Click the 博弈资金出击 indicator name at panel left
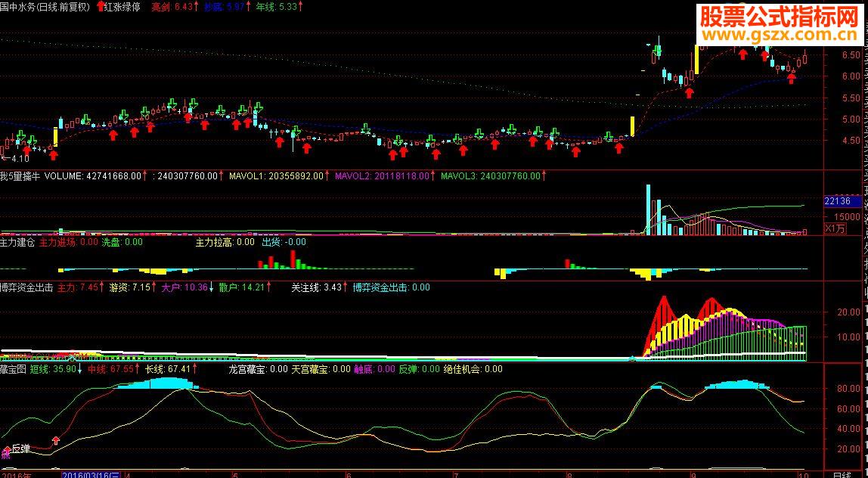This screenshot has height=478, width=868. (x=26, y=287)
